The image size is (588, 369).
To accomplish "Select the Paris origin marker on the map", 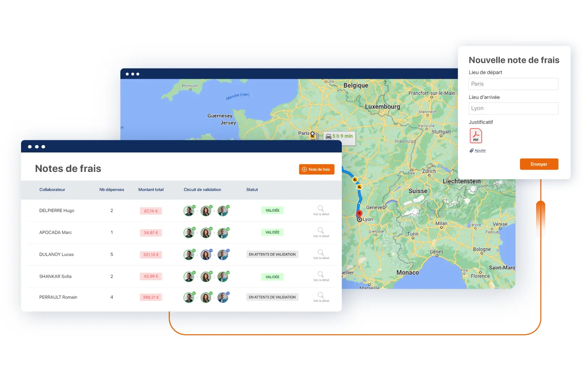I will [312, 133].
